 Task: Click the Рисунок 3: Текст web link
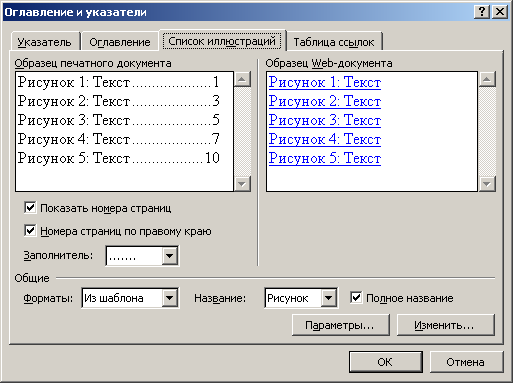click(325, 120)
